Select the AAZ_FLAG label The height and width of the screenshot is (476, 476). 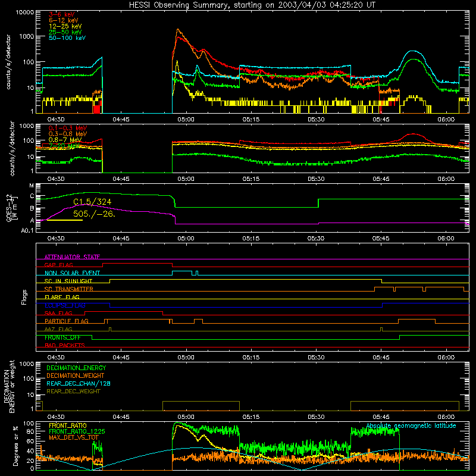click(58, 329)
